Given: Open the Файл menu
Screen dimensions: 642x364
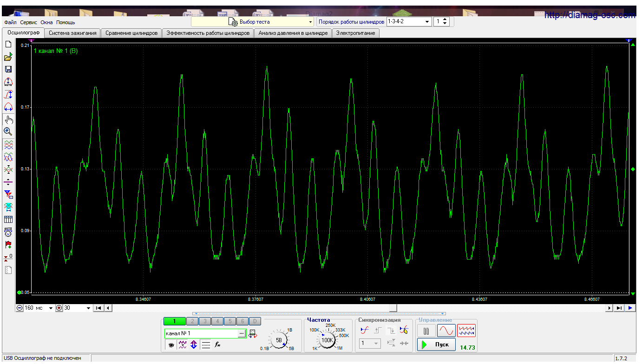Looking at the screenshot, I should tap(10, 22).
